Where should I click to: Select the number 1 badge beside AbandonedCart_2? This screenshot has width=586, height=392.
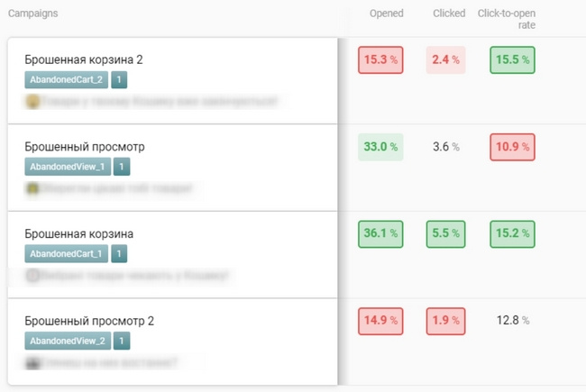tap(119, 79)
